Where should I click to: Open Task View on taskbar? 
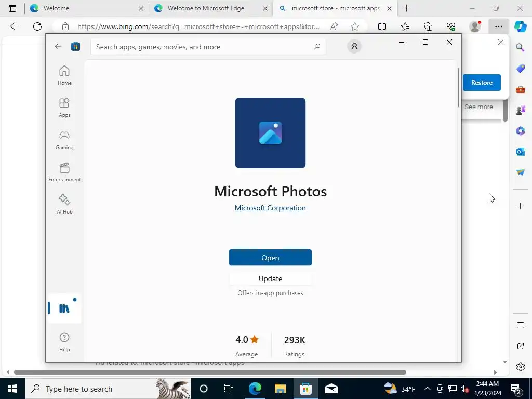[229, 389]
